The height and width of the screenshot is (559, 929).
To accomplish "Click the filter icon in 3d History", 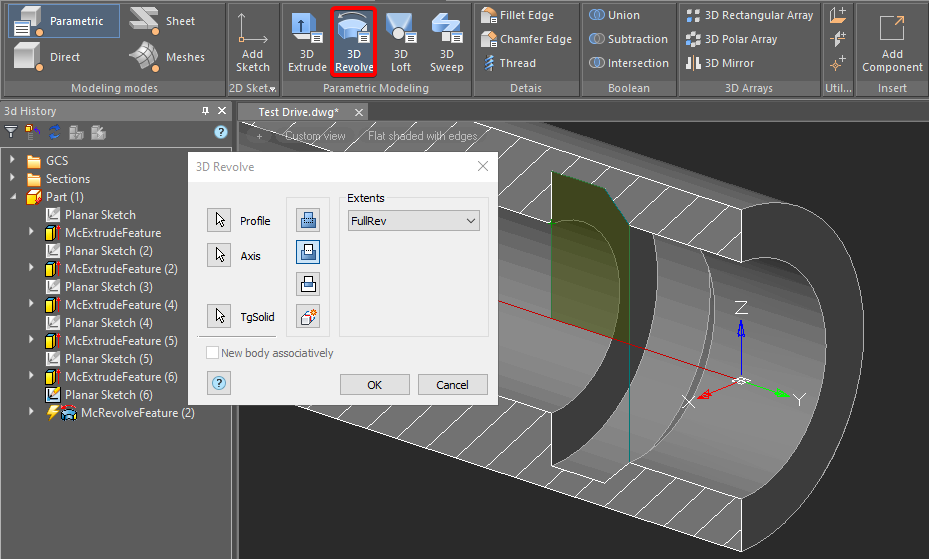I will pos(11,132).
